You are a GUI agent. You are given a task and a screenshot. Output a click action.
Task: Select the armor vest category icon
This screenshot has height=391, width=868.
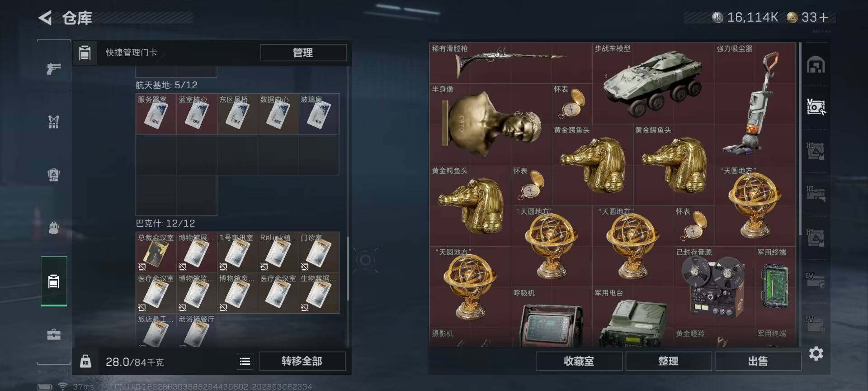[54, 121]
